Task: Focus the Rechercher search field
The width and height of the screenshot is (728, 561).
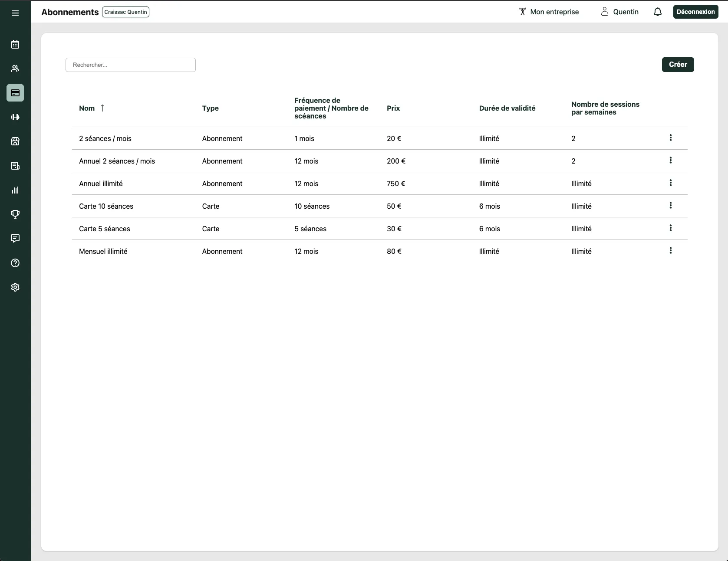Action: [x=131, y=65]
